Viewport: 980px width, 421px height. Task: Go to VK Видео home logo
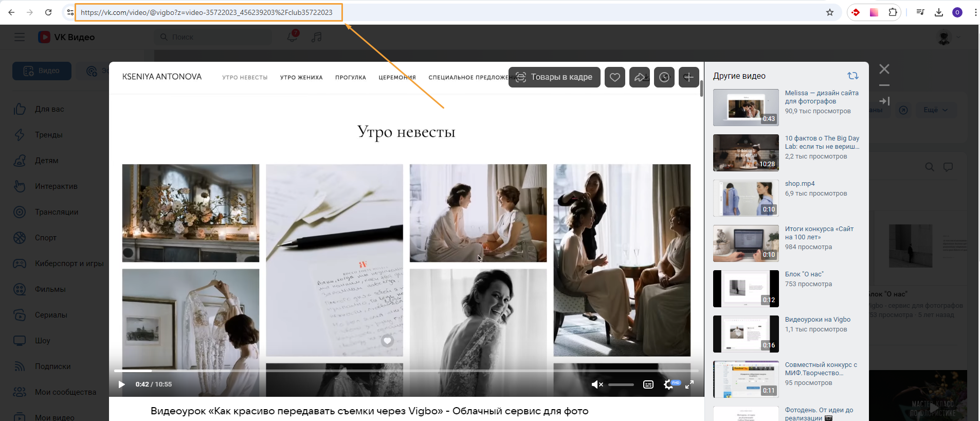pyautogui.click(x=66, y=37)
